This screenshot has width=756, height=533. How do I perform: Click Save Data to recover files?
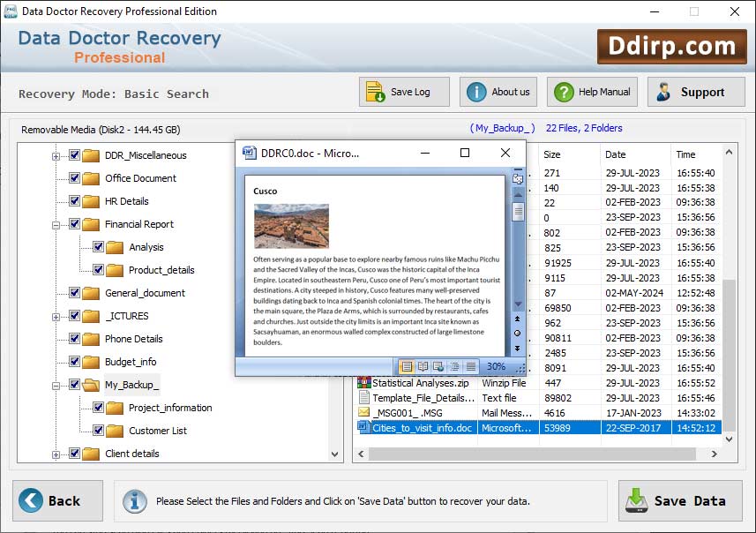(x=680, y=500)
